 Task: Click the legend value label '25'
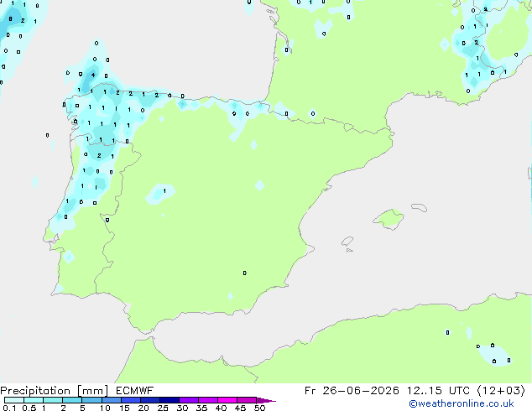[x=163, y=408]
